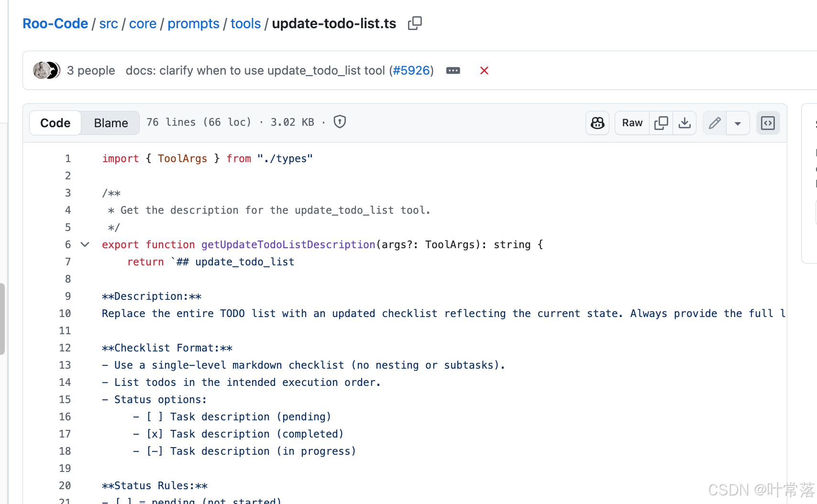Open the symbols panel with code icon
This screenshot has height=504, width=817.
[768, 123]
